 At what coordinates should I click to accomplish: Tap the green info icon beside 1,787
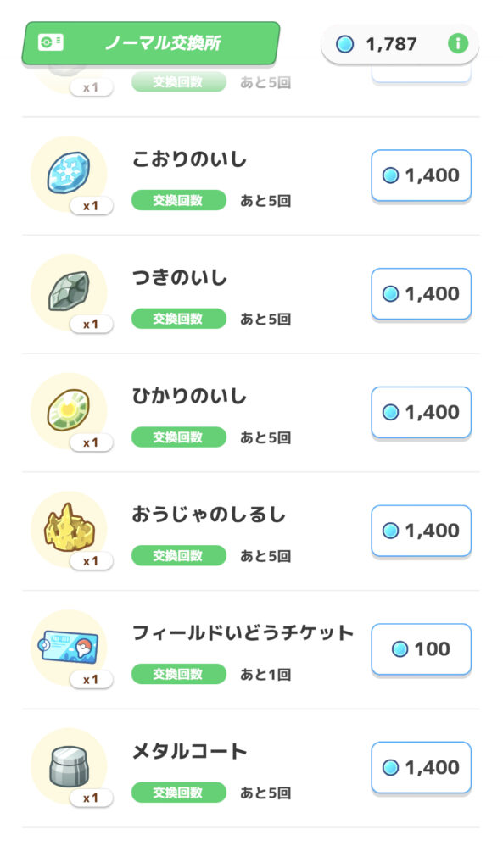(x=457, y=43)
